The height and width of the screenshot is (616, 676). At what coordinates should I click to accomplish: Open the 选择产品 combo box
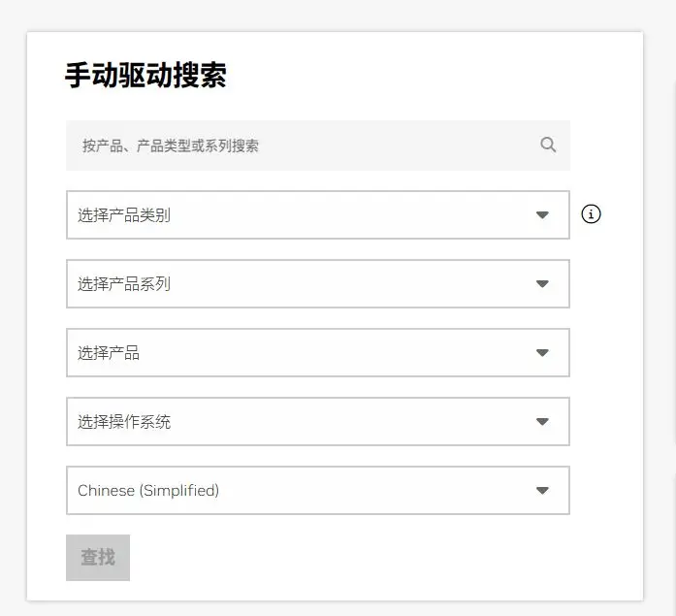click(318, 352)
